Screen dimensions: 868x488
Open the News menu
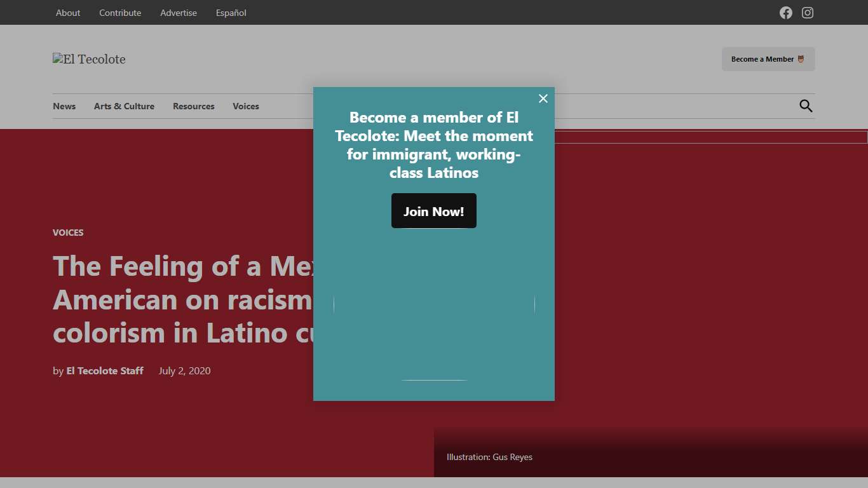coord(64,106)
